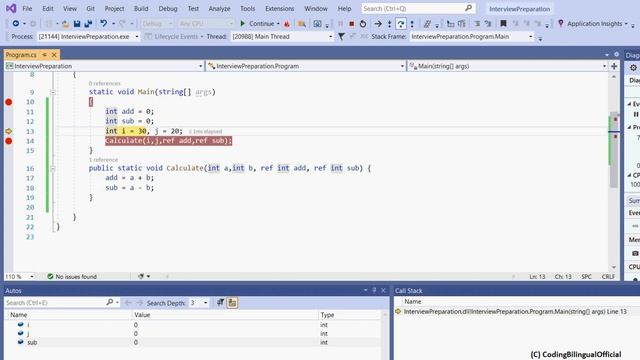Screen dimensions: 640x360
Task: Collapse the Calculate method at line 16
Action: tap(53, 168)
